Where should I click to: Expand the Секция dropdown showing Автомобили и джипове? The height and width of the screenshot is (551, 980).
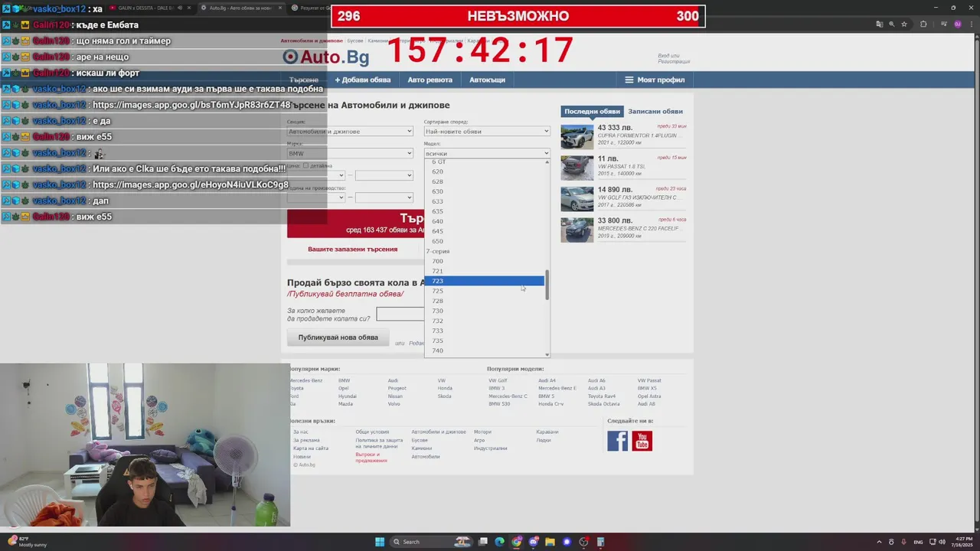point(350,132)
